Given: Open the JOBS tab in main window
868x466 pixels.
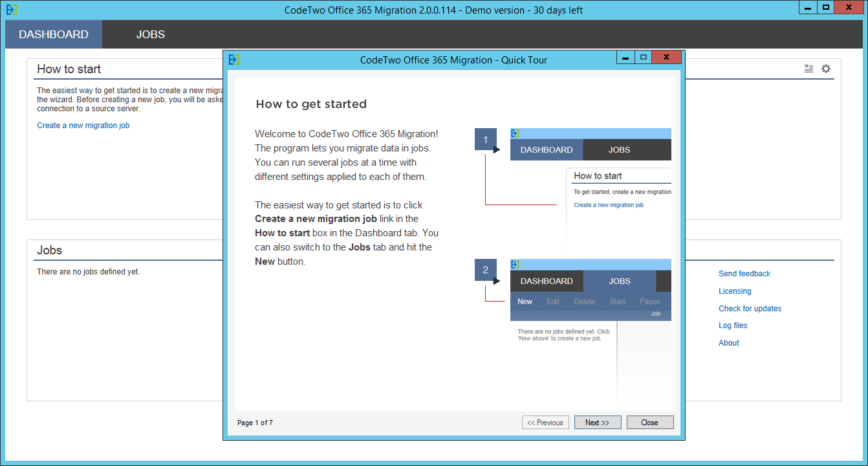Looking at the screenshot, I should 151,34.
